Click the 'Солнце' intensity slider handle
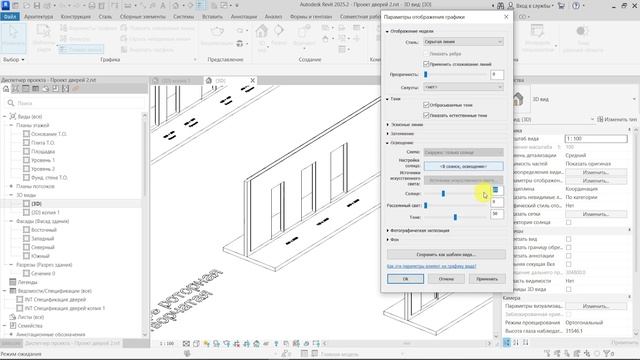 click(443, 193)
